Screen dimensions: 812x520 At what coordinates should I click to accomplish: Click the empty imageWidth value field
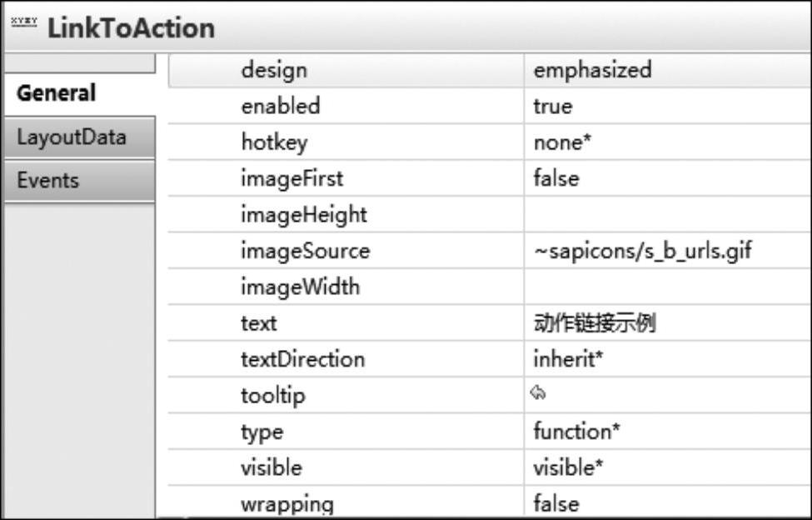coord(668,287)
